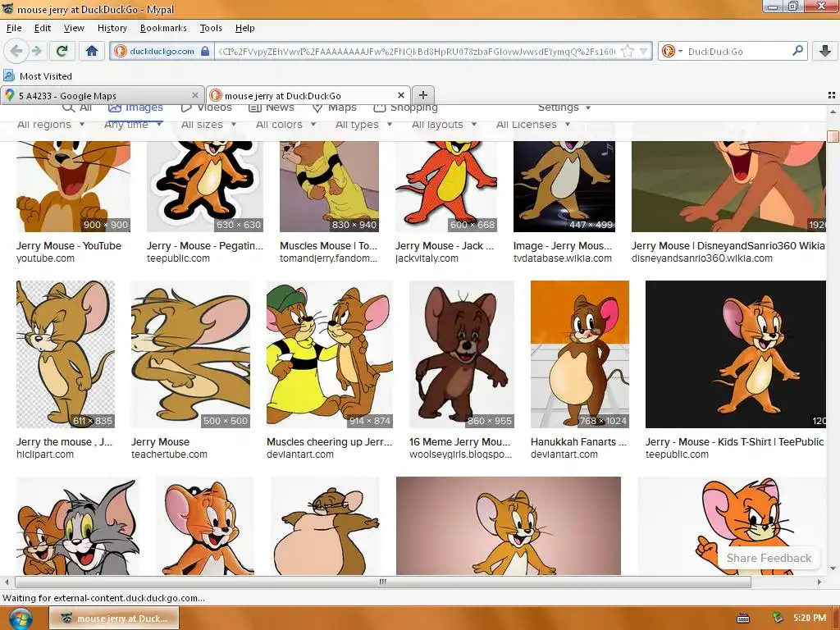The image size is (840, 630).
Task: Click the horizontal scrollbar thumb
Action: coord(383,582)
